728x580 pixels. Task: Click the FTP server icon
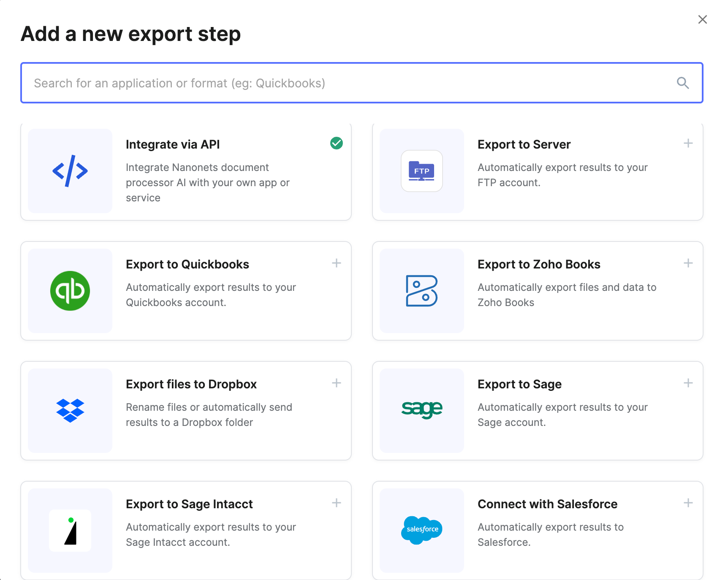[422, 171]
